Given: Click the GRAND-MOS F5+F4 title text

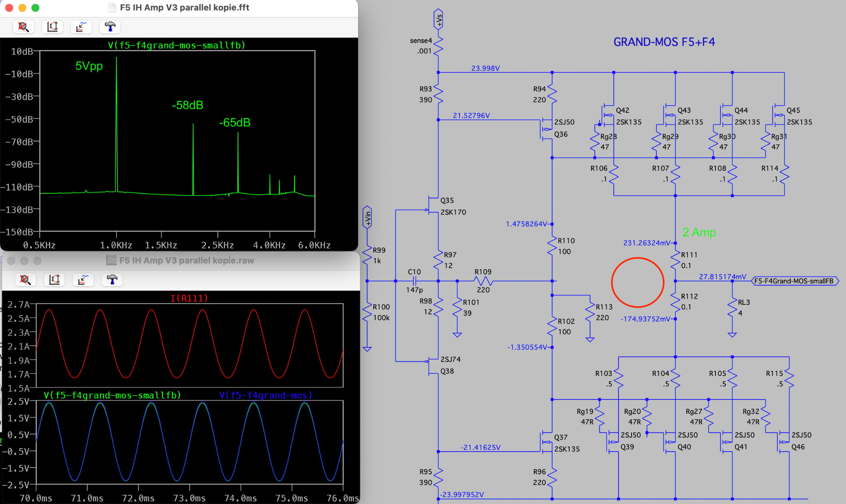Looking at the screenshot, I should click(664, 42).
